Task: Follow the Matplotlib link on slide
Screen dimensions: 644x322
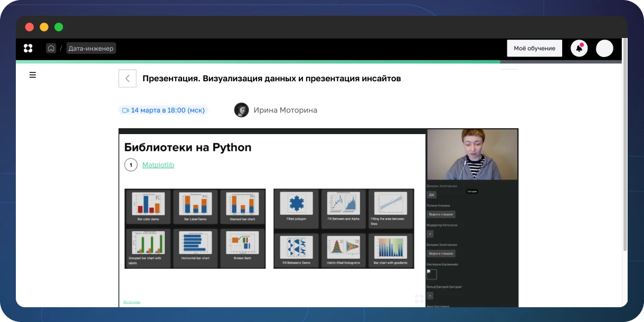Action: point(158,165)
